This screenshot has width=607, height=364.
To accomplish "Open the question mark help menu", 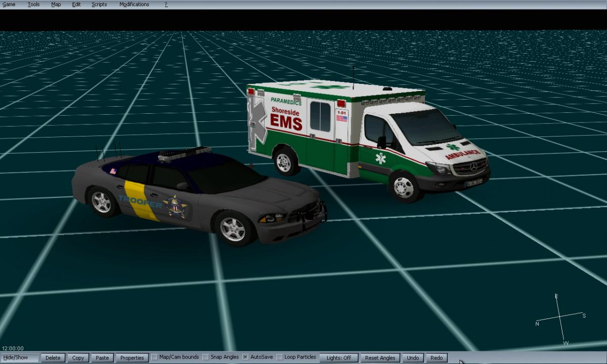I will pyautogui.click(x=166, y=5).
